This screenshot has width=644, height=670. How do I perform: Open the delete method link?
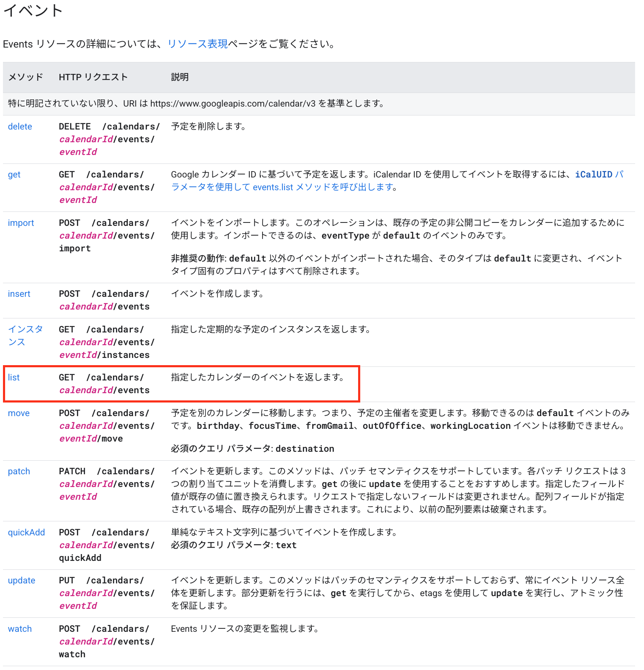click(x=20, y=127)
